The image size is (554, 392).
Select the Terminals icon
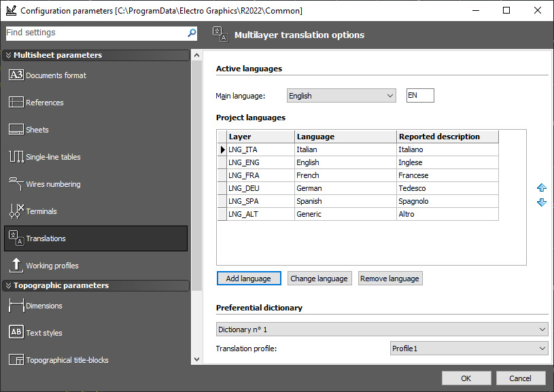click(16, 211)
